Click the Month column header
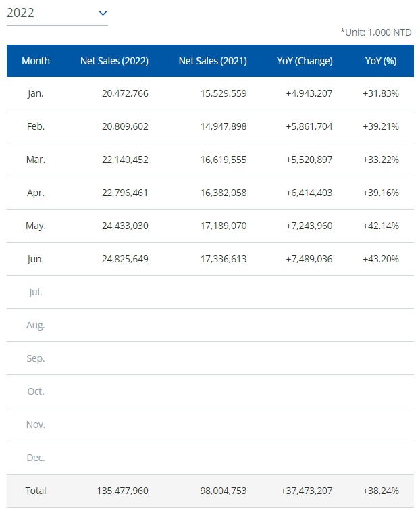Image resolution: width=420 pixels, height=511 pixels. click(36, 61)
